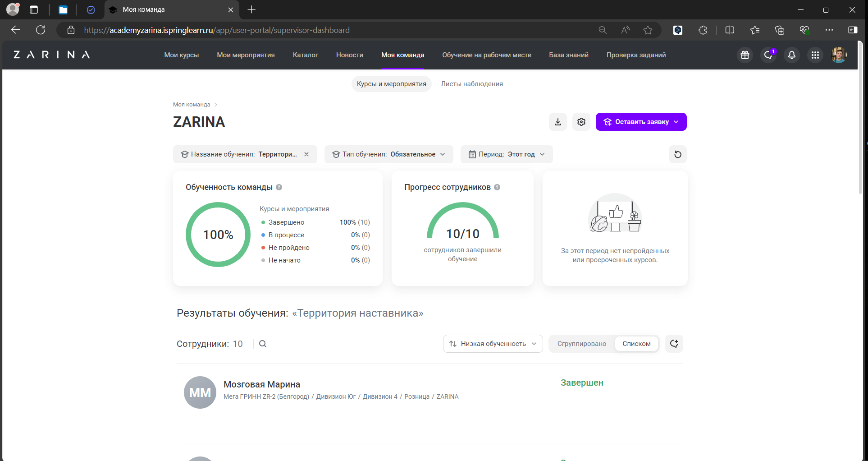This screenshot has height=461, width=868.
Task: Open the notifications bell
Action: (792, 55)
